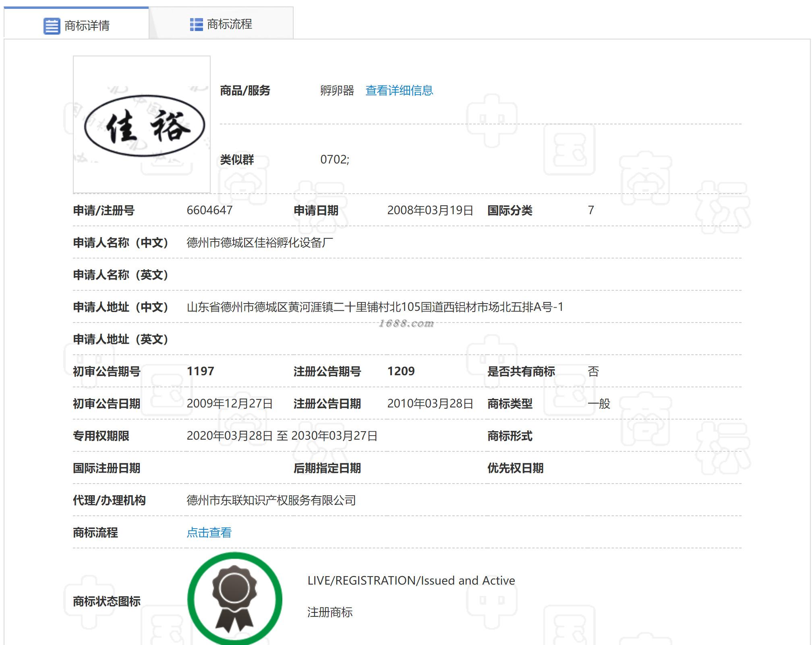
Task: Click the 类似群 label
Action: tap(237, 160)
